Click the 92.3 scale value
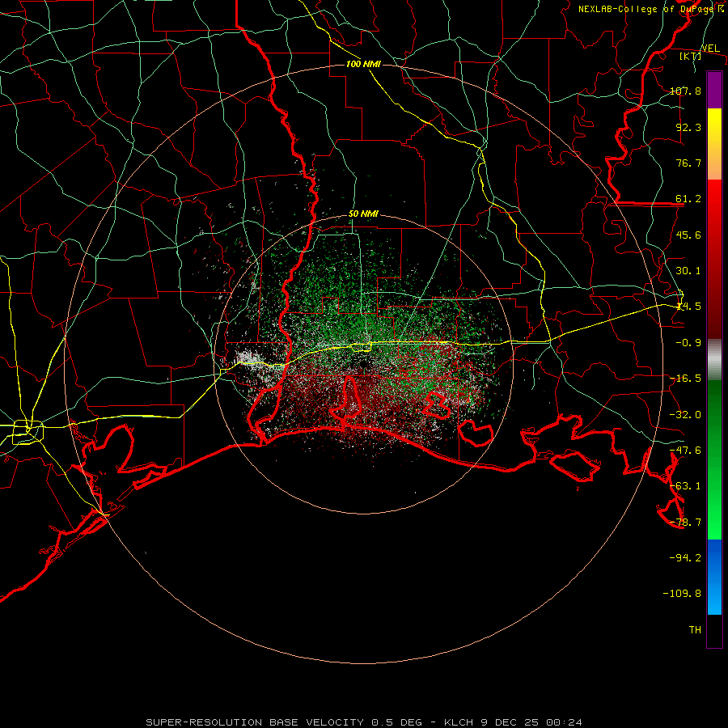 point(688,127)
